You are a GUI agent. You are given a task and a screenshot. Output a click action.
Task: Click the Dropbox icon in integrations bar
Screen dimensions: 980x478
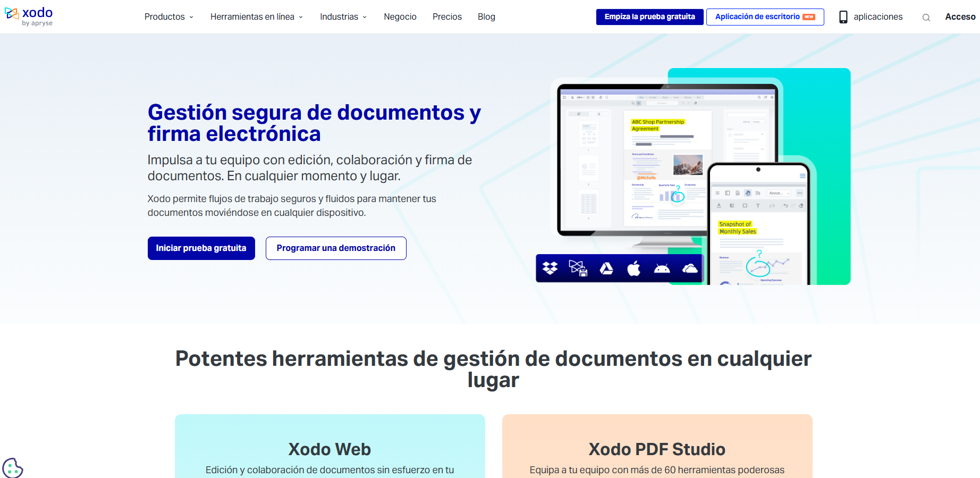coord(550,268)
